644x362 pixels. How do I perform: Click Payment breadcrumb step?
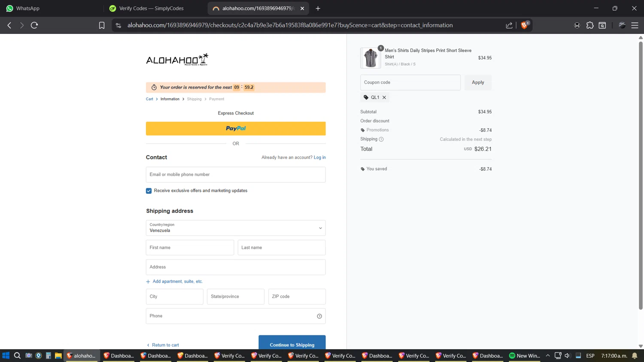click(216, 99)
